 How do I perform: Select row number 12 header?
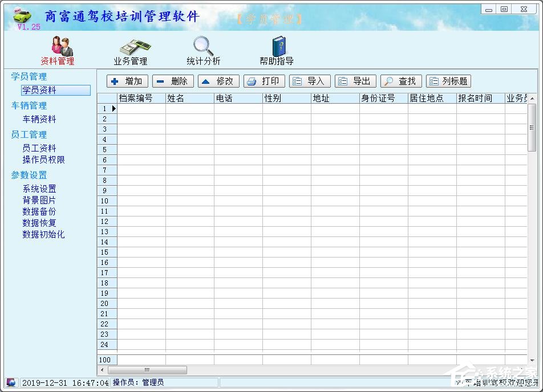pos(107,222)
